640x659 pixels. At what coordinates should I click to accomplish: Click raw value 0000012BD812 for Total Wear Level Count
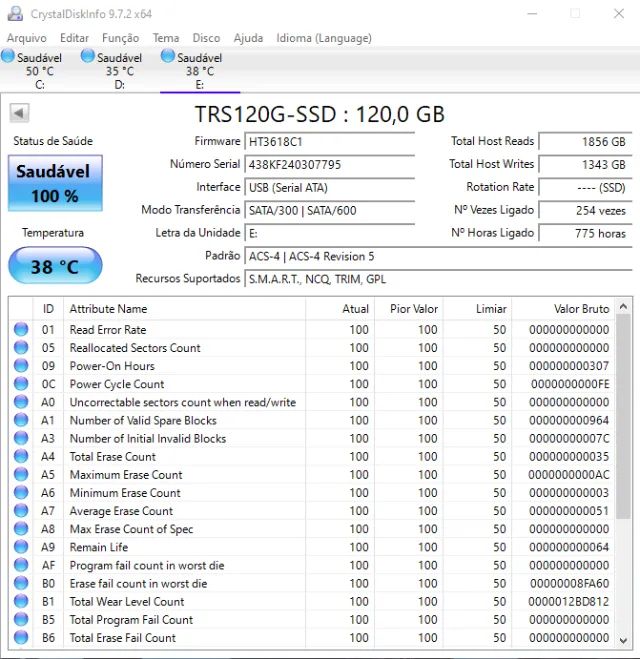point(569,602)
